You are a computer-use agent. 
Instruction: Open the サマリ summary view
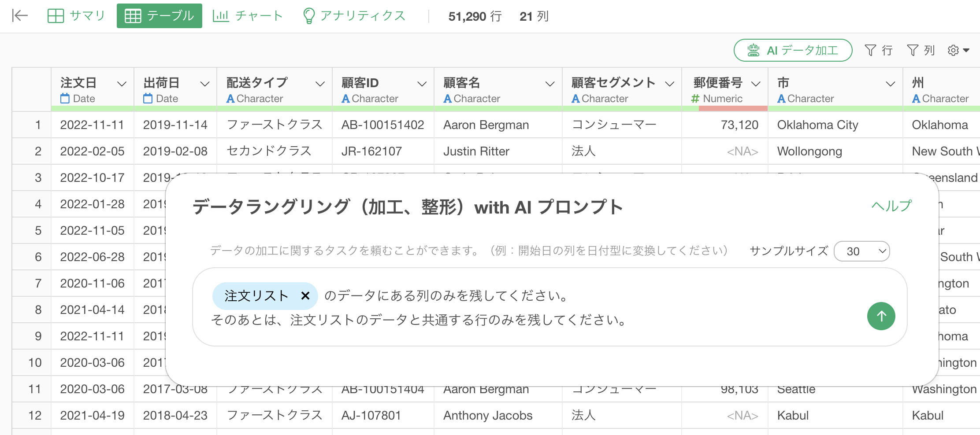[76, 16]
